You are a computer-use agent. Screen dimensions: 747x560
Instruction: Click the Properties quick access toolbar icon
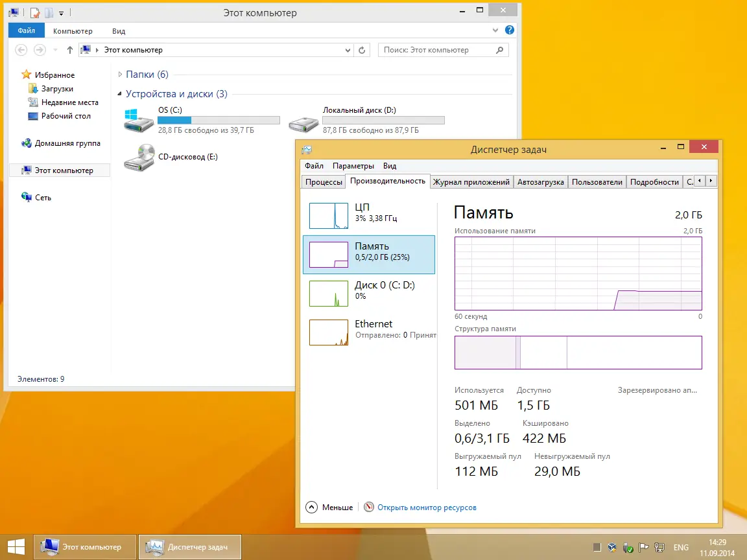[x=35, y=13]
